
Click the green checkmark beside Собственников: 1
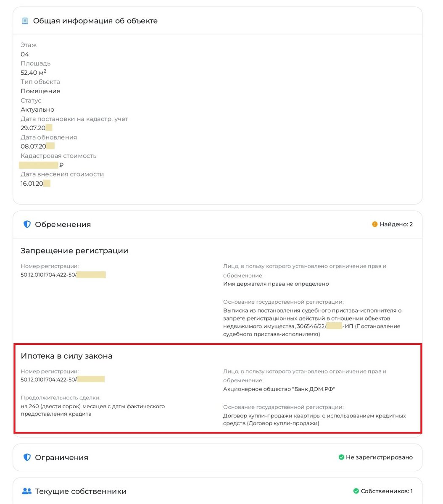point(356,491)
